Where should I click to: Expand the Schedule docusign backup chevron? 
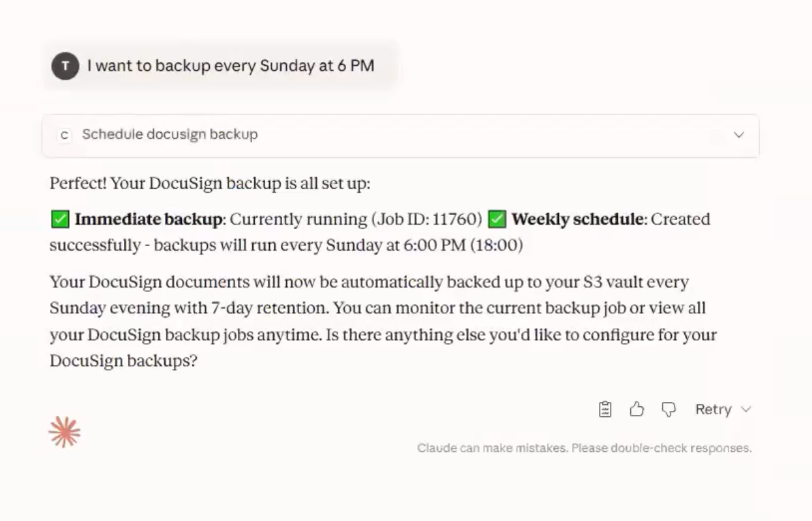pyautogui.click(x=738, y=135)
